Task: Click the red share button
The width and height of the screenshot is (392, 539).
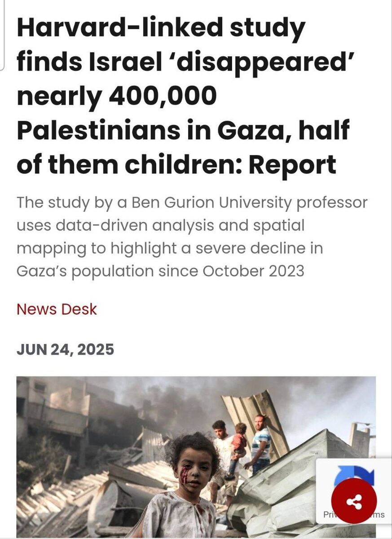Action: pyautogui.click(x=354, y=501)
